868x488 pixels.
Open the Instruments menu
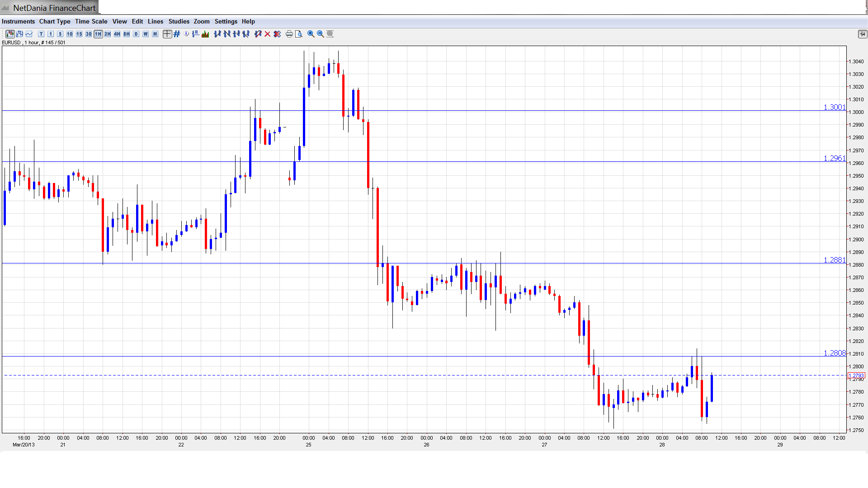point(18,21)
